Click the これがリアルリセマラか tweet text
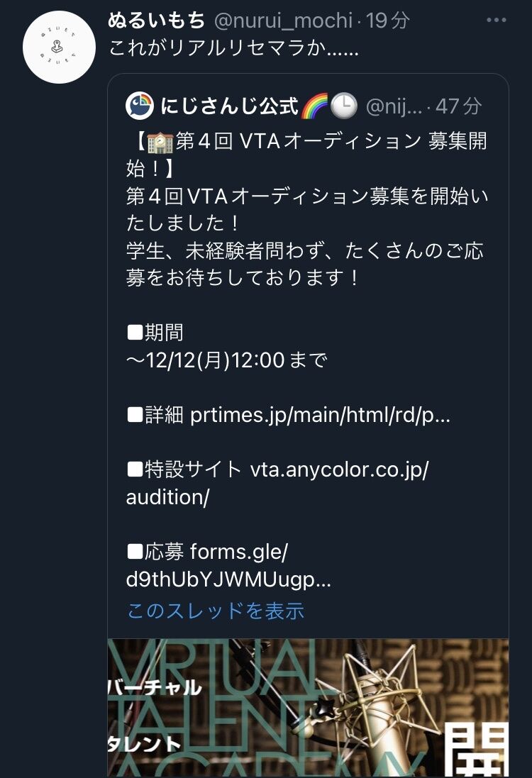Image resolution: width=532 pixels, height=778 pixels. [x=233, y=48]
